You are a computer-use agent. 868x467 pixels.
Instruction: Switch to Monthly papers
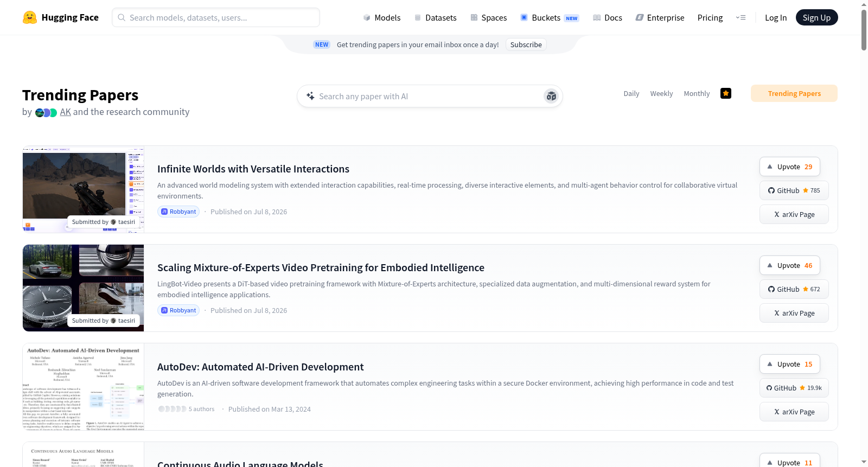(x=697, y=93)
